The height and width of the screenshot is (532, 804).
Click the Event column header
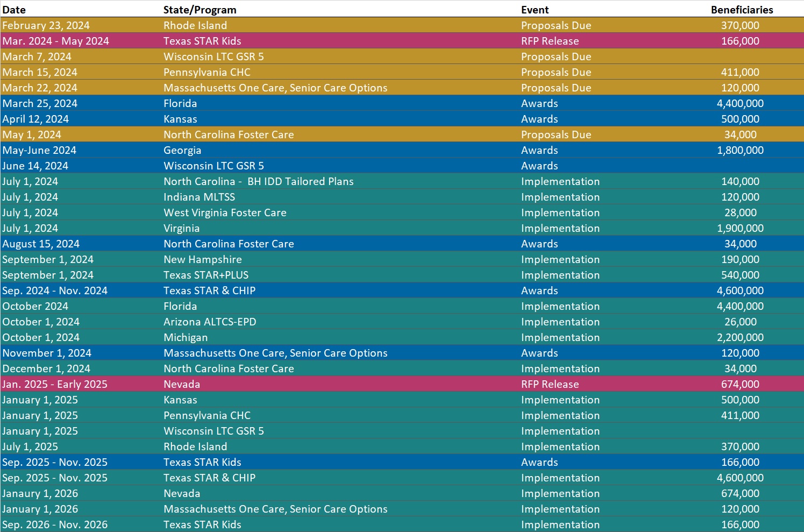[535, 10]
